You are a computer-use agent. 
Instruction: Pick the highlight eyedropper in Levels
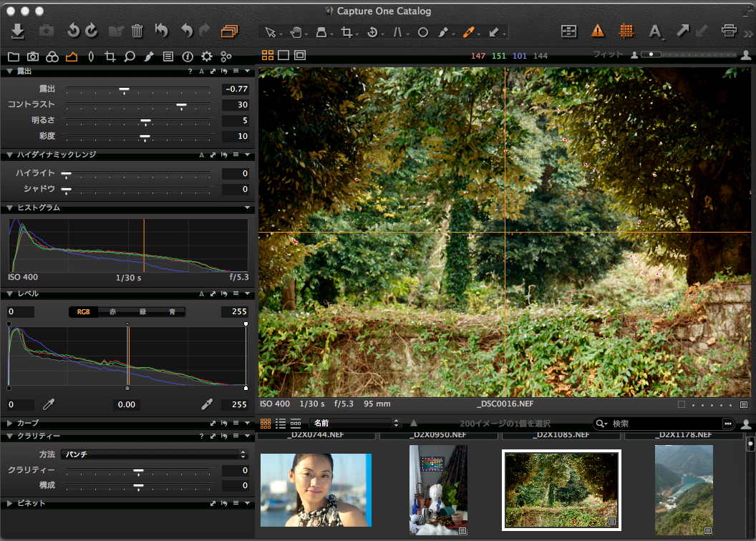coord(206,404)
